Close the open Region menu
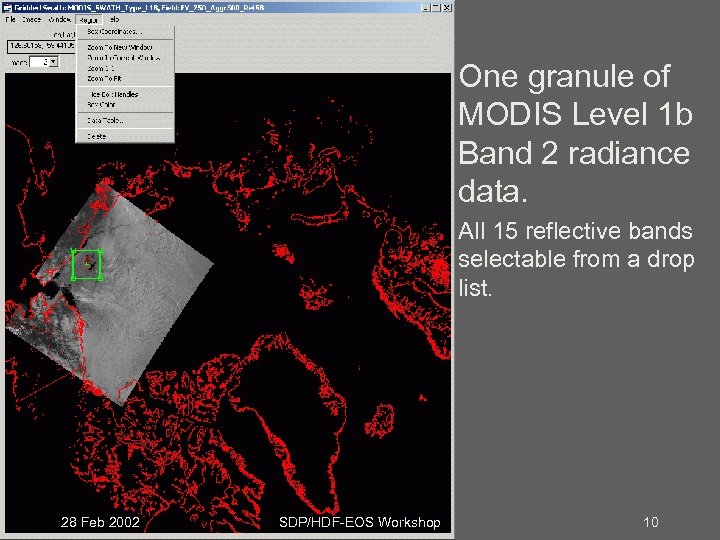This screenshot has height=540, width=720. point(88,20)
